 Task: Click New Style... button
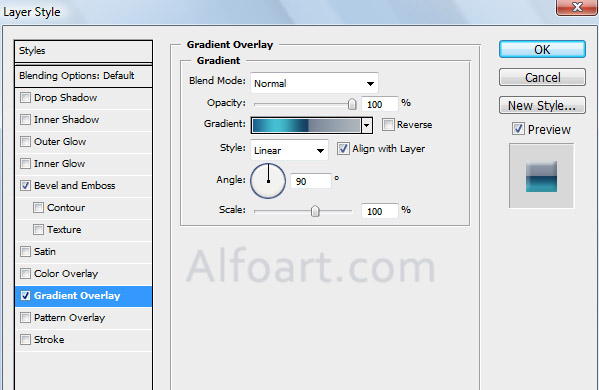pyautogui.click(x=542, y=105)
